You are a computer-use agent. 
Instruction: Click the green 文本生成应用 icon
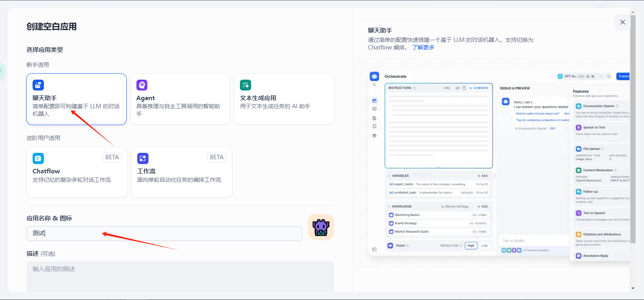pos(246,85)
